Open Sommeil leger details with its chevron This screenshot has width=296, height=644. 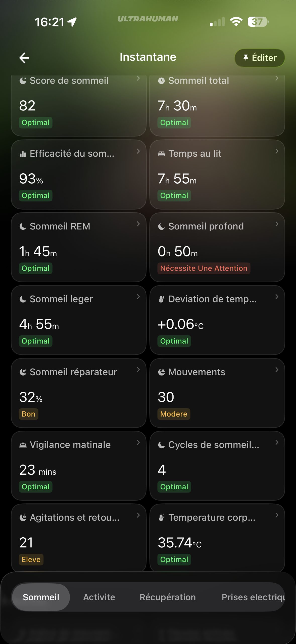(138, 297)
